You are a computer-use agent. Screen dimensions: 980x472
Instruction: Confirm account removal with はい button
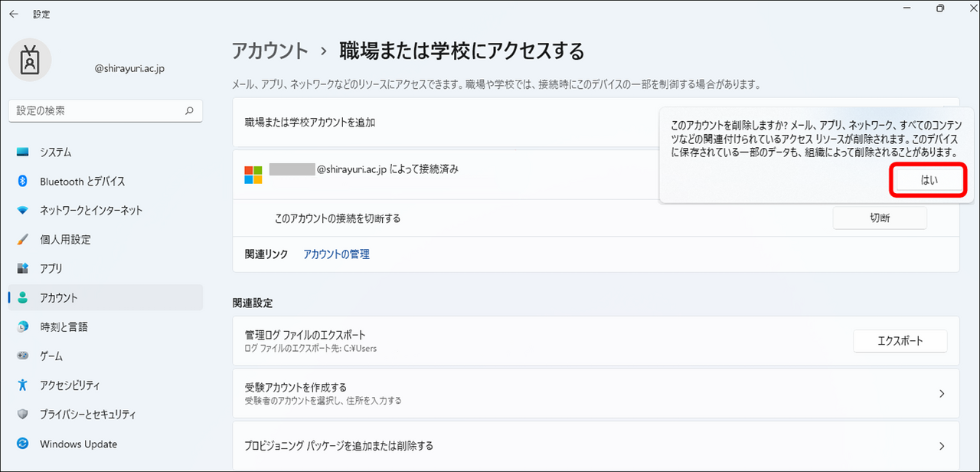tap(928, 180)
